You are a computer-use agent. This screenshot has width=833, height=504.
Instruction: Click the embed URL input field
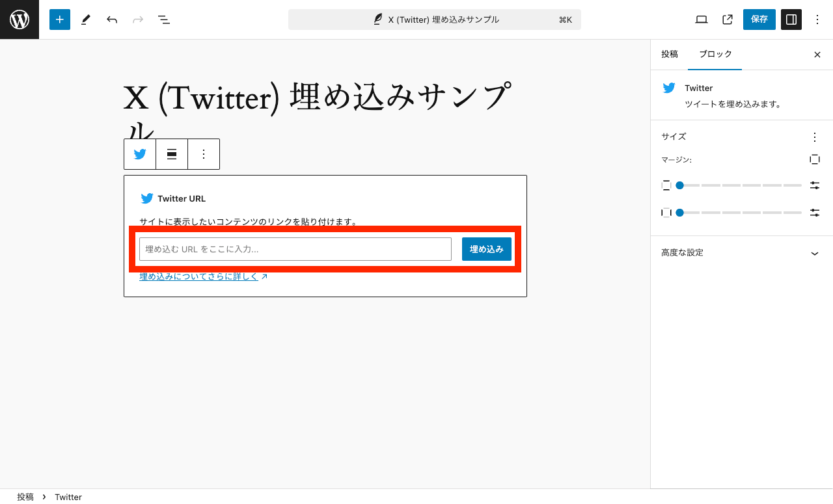[295, 249]
